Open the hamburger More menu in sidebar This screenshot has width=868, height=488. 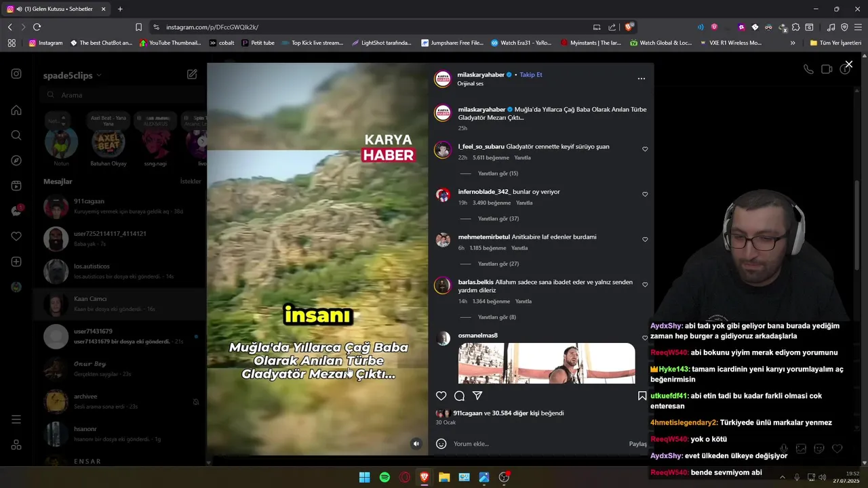[16, 420]
